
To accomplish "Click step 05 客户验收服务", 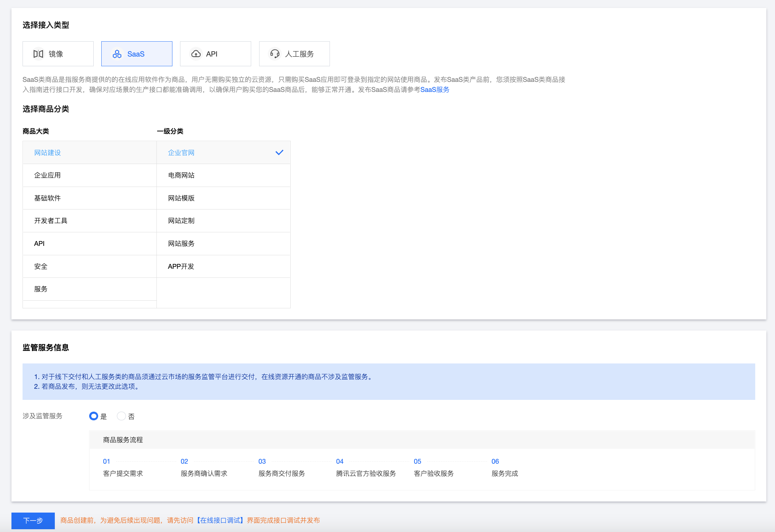I will (x=434, y=467).
